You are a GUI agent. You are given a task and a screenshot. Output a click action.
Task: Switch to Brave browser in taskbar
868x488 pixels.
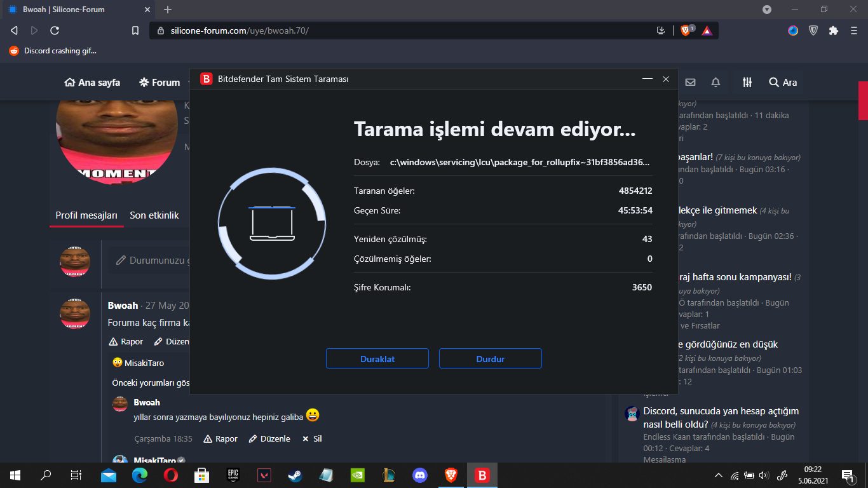click(451, 475)
